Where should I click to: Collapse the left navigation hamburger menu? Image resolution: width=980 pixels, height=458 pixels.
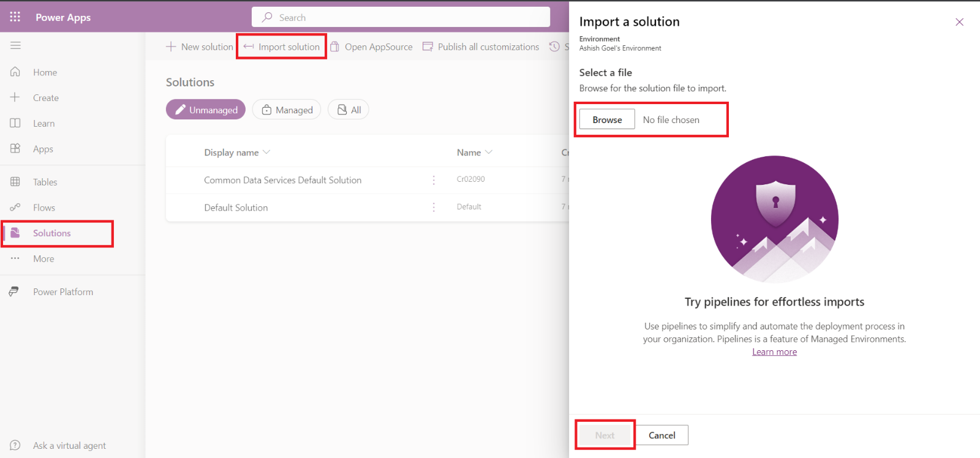(x=15, y=45)
